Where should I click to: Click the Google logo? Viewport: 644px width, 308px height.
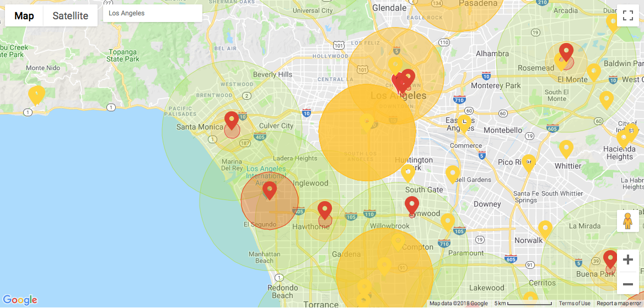pyautogui.click(x=20, y=300)
